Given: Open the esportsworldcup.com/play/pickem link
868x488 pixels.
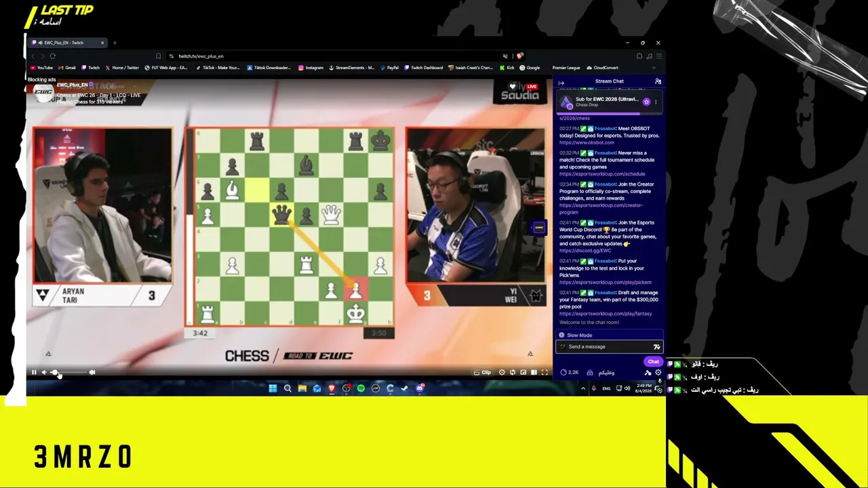Looking at the screenshot, I should [x=605, y=282].
